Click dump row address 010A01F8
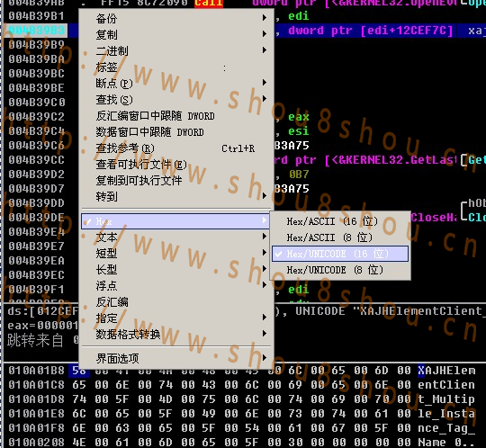486x448 pixels. pos(36,428)
